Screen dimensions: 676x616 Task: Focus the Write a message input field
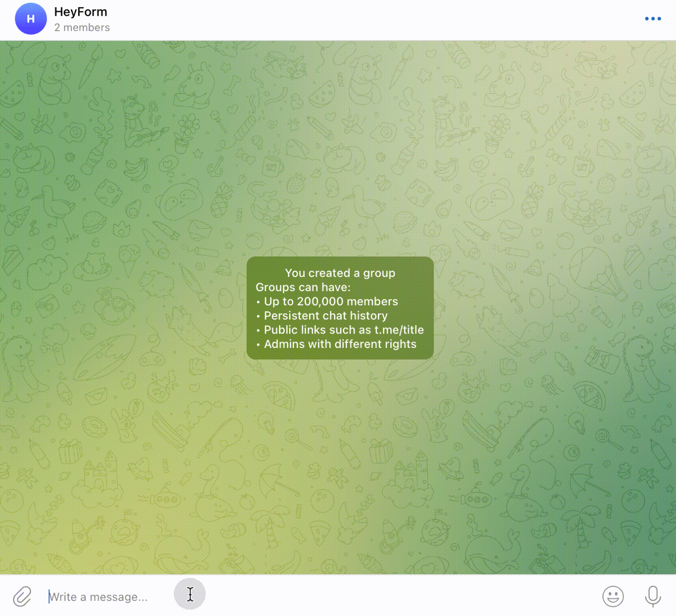99,596
